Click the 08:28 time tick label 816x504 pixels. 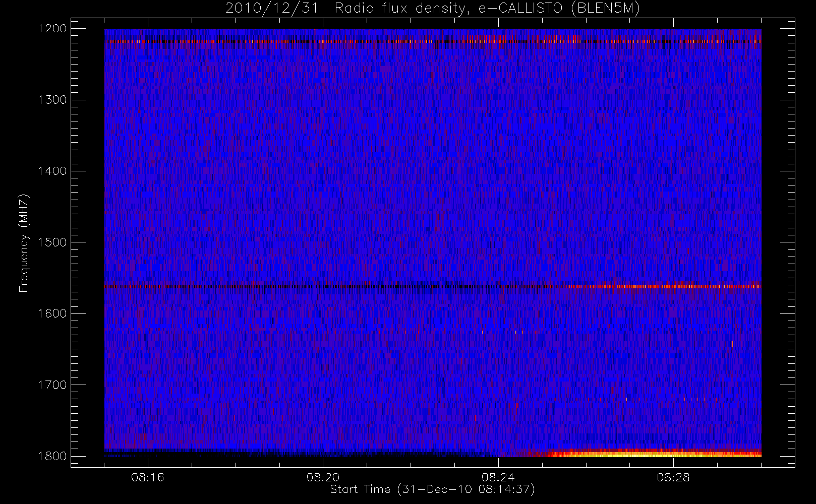673,477
